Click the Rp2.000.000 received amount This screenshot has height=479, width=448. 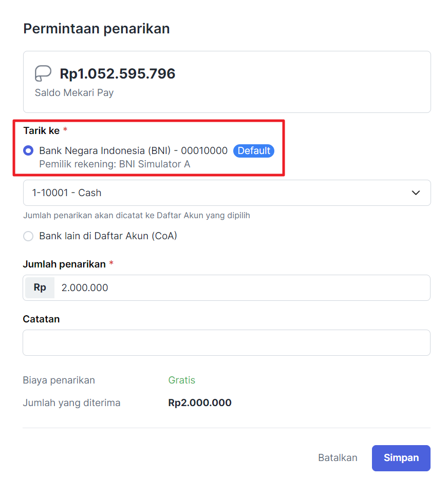pyautogui.click(x=200, y=403)
